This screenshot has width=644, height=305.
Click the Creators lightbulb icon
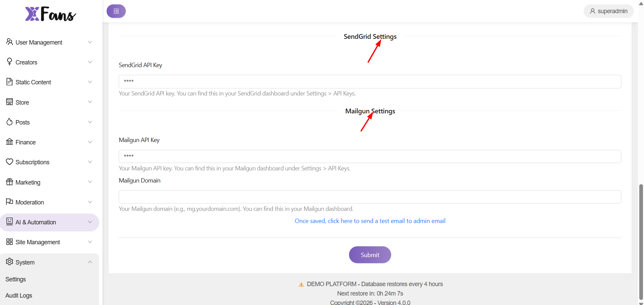pyautogui.click(x=9, y=62)
